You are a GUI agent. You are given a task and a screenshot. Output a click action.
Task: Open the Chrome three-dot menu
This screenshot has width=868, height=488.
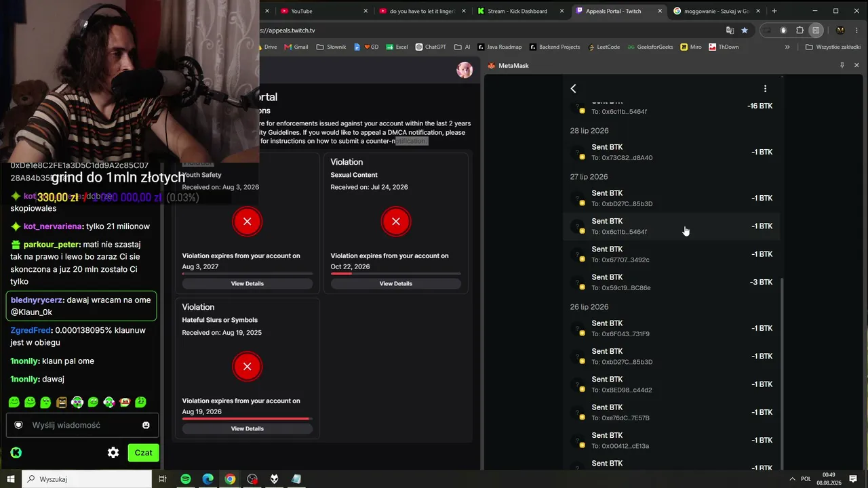(856, 30)
